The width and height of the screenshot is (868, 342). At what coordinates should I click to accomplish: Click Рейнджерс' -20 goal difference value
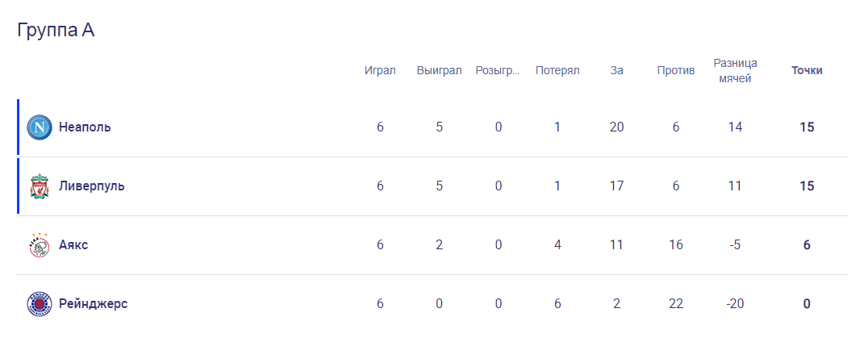pos(735,304)
